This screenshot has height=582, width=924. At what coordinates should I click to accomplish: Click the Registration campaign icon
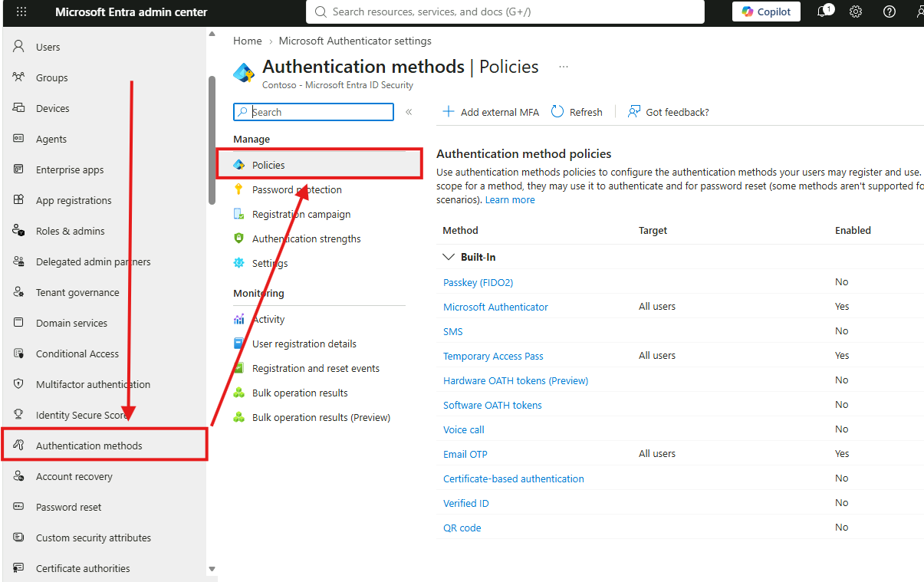coord(238,214)
